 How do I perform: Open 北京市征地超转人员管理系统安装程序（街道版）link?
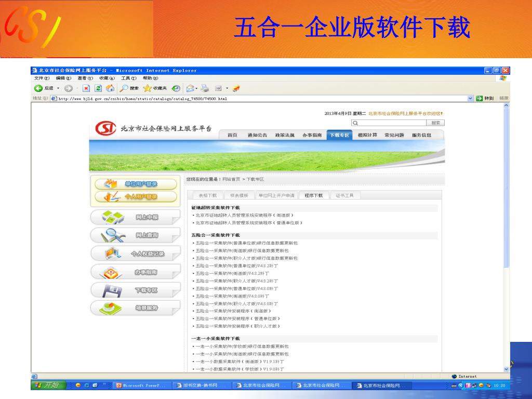(x=244, y=216)
